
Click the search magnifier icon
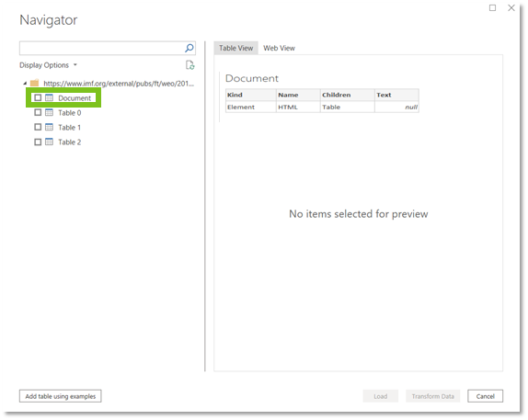click(189, 48)
